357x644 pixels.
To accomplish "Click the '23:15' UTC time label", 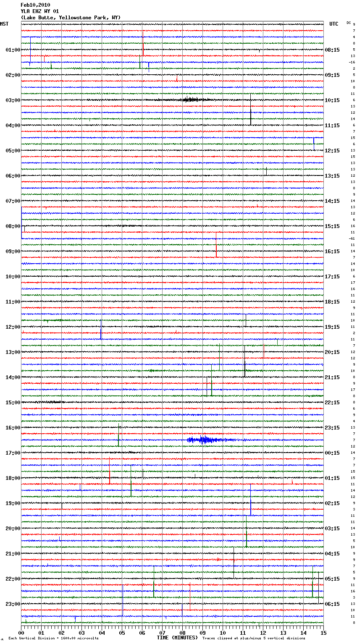I will 332,428.
